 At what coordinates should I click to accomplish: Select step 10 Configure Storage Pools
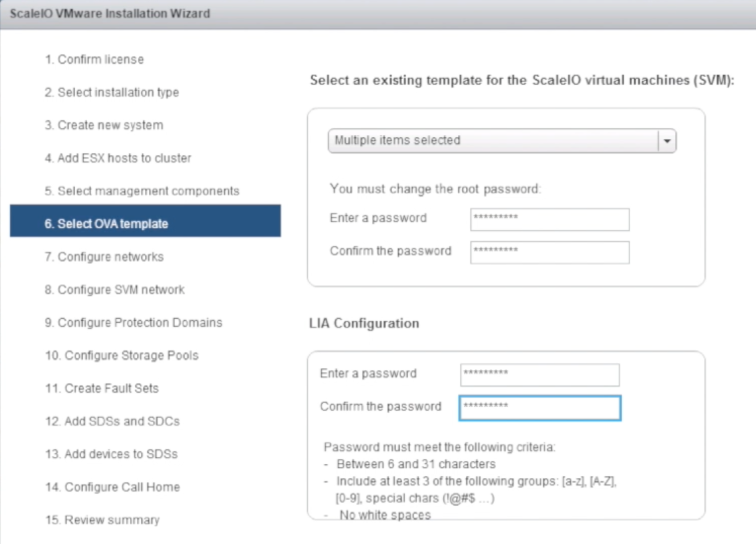click(x=122, y=355)
